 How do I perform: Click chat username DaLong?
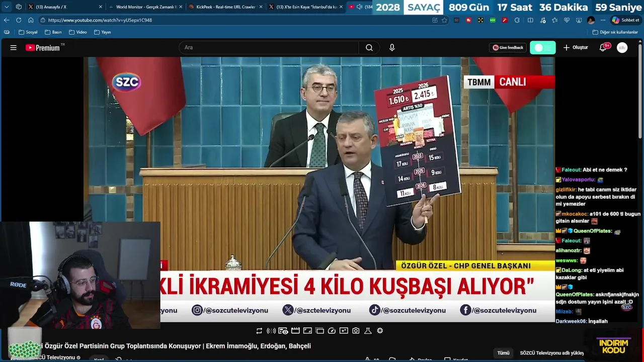572,270
